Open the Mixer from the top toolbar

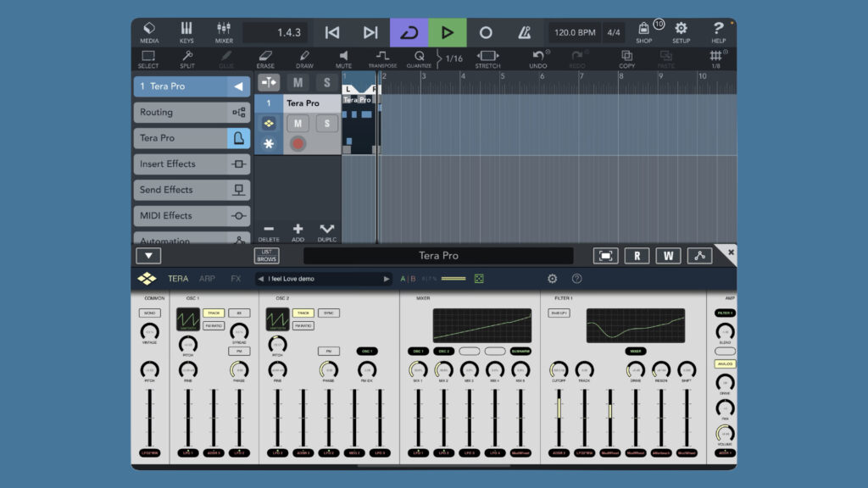pyautogui.click(x=224, y=32)
